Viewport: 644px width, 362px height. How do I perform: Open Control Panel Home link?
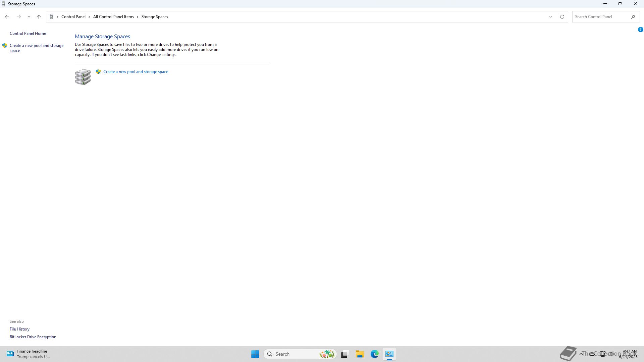[x=28, y=34]
